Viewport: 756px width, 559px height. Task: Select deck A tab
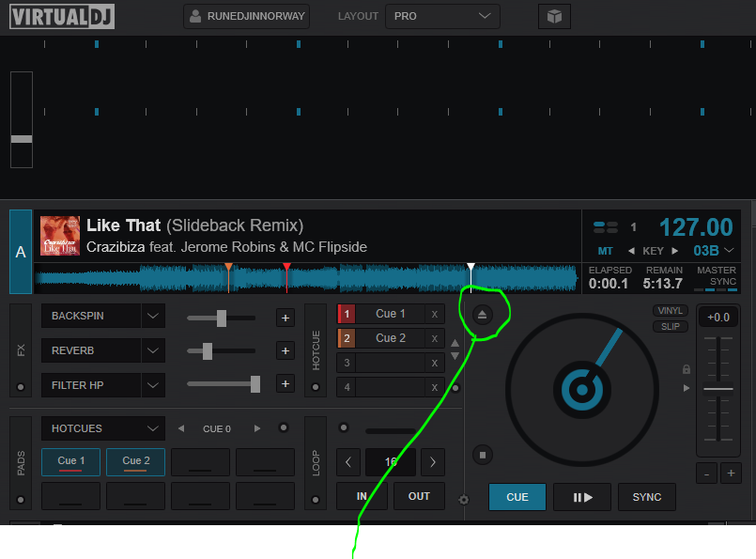point(21,252)
